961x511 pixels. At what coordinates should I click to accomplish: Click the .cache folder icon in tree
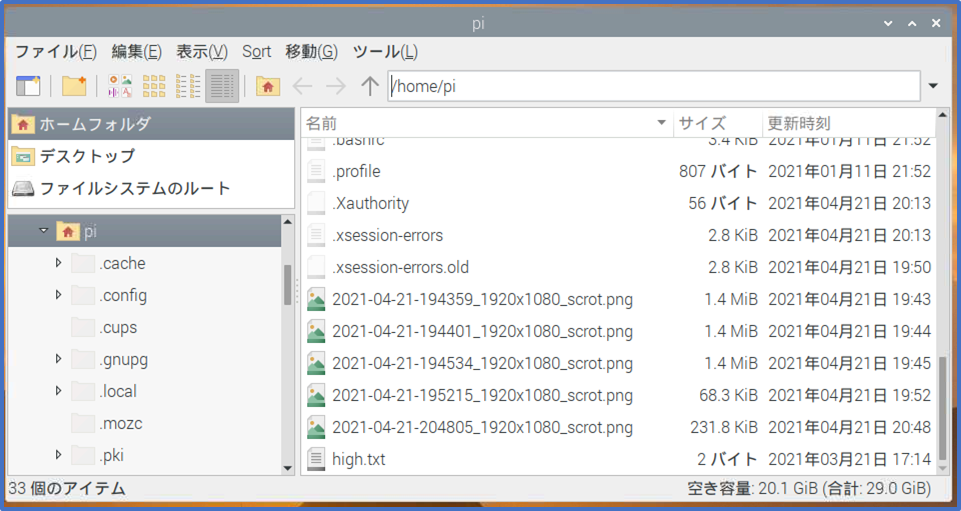click(x=83, y=263)
